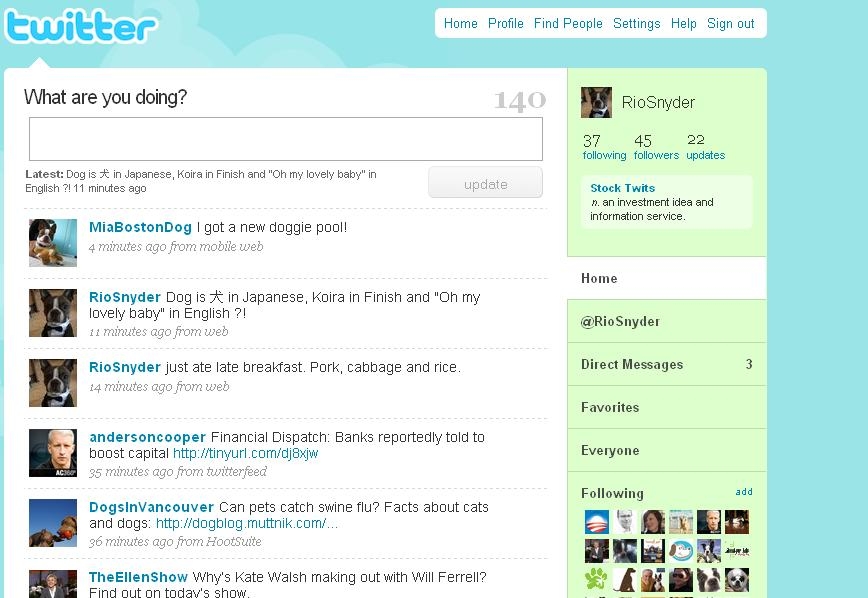
Task: Open Direct Messages tab
Action: click(x=667, y=364)
